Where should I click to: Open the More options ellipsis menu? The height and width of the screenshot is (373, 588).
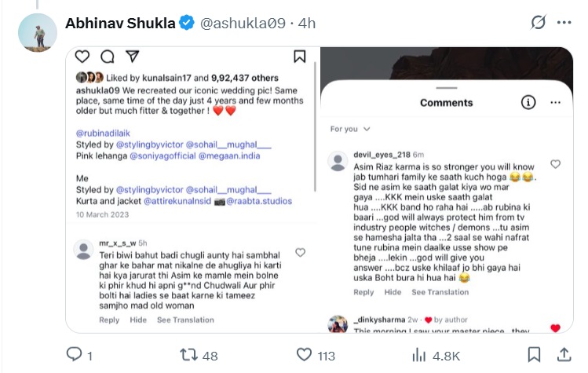(564, 23)
